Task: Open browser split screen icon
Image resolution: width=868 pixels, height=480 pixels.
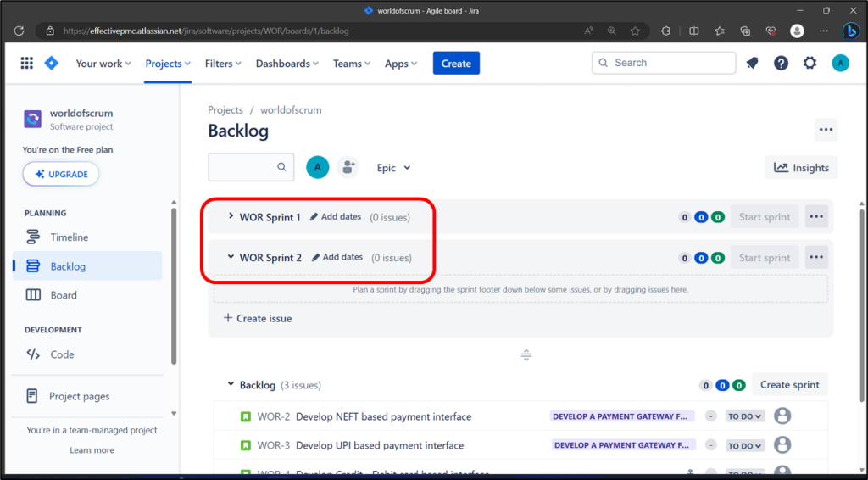Action: (x=693, y=31)
